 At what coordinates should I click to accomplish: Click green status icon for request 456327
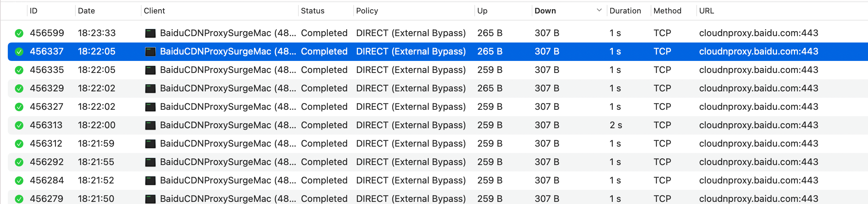pos(19,107)
